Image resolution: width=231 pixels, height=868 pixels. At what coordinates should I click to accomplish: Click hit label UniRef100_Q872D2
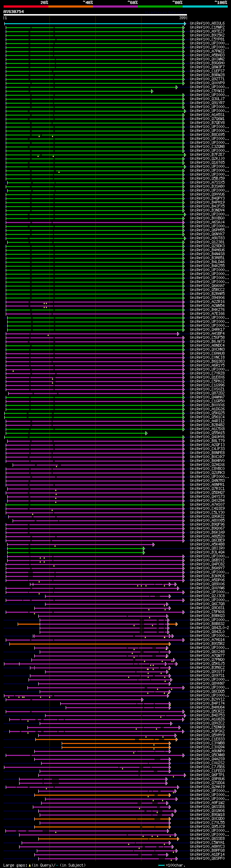[x=207, y=393]
